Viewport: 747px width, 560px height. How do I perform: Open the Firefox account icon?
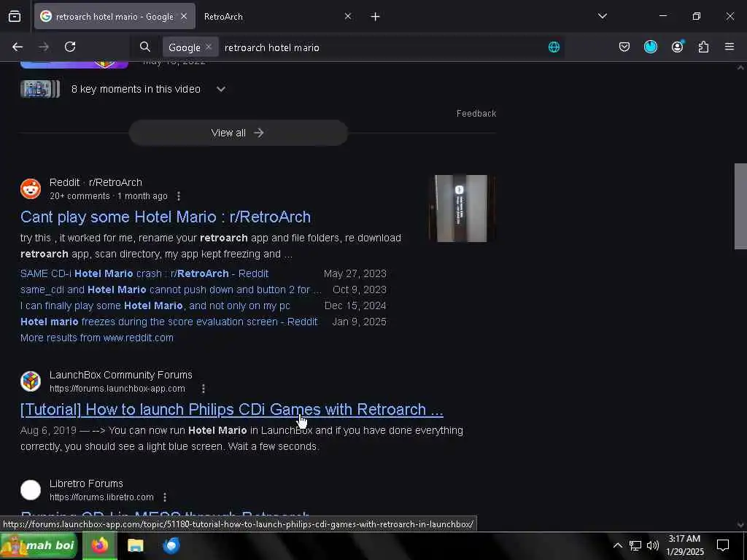pos(677,47)
